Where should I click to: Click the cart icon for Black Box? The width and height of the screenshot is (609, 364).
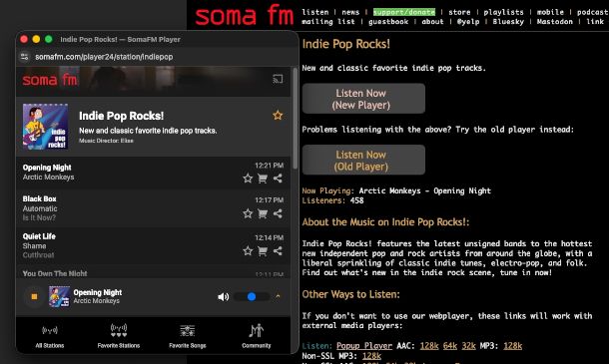263,213
